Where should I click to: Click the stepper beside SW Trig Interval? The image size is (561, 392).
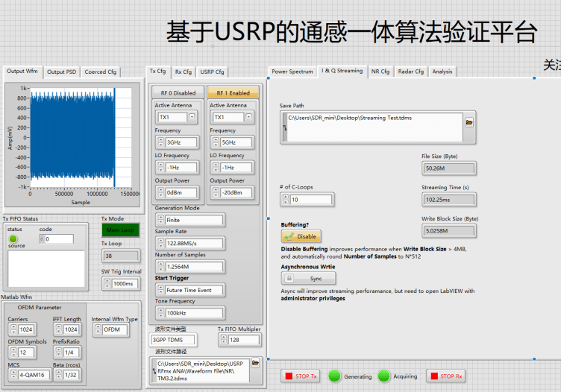(106, 284)
